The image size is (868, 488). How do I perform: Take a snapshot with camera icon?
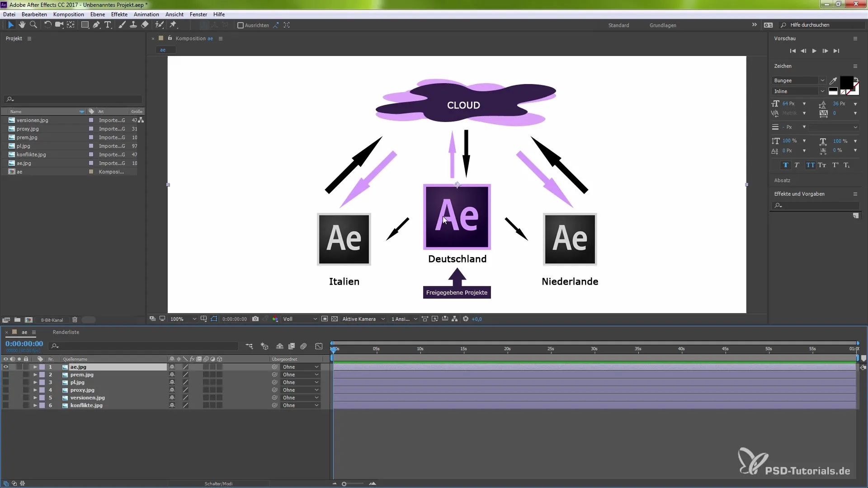[255, 319]
